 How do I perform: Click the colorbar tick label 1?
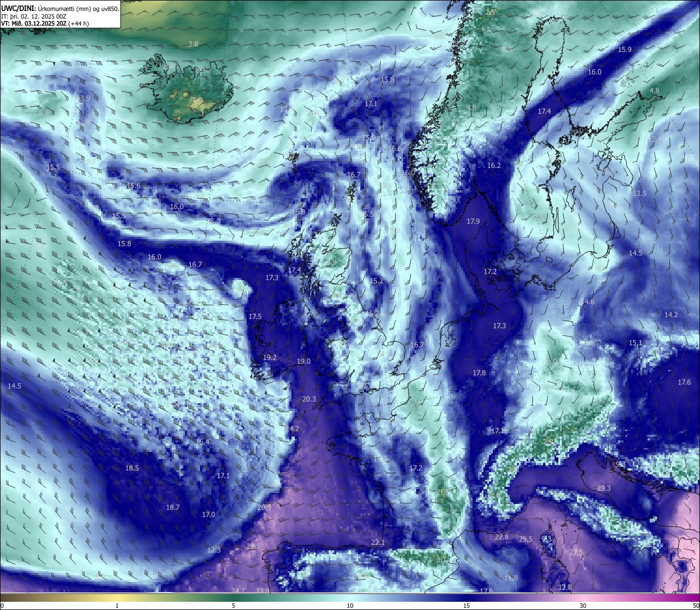point(117,605)
